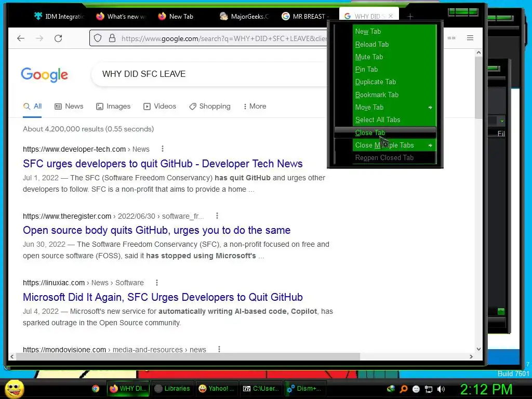This screenshot has width=532, height=399.
Task: Click Reopen Closed Tab menu entry
Action: tap(385, 158)
